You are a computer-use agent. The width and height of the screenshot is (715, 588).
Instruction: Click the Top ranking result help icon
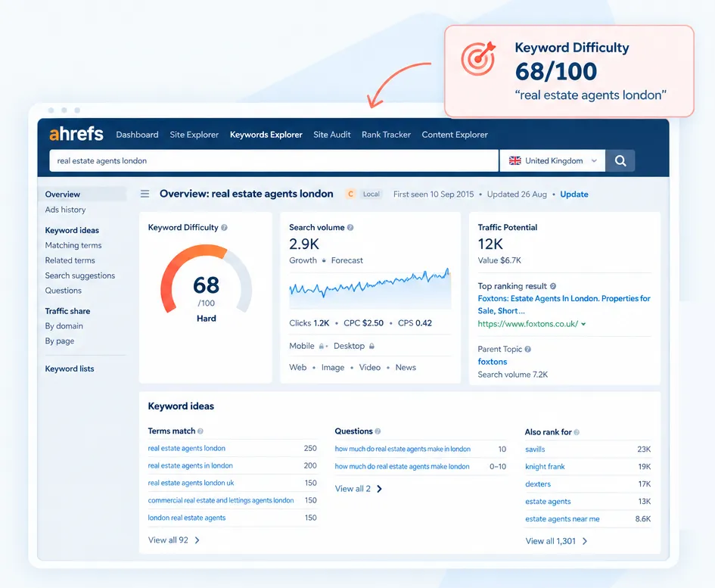[x=553, y=286]
